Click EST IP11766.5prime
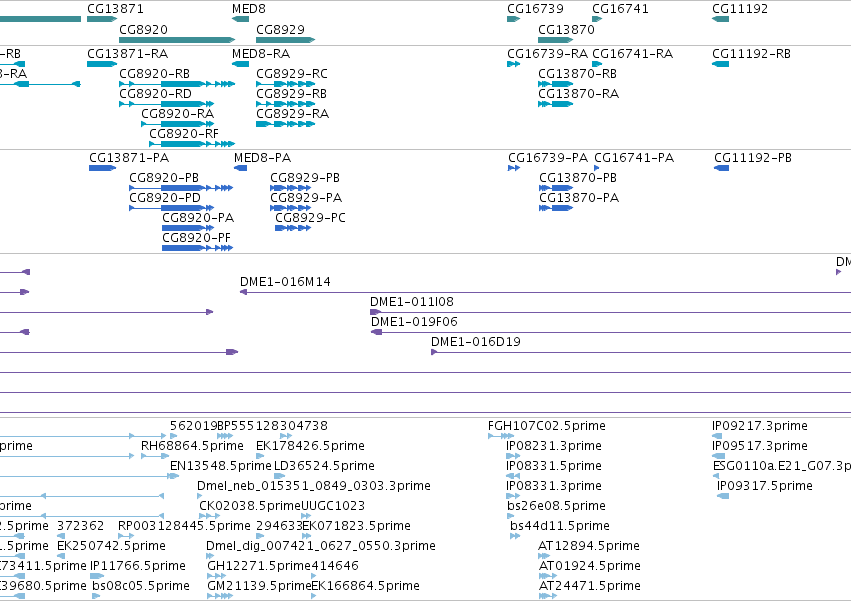The image size is (851, 601). tap(138, 566)
